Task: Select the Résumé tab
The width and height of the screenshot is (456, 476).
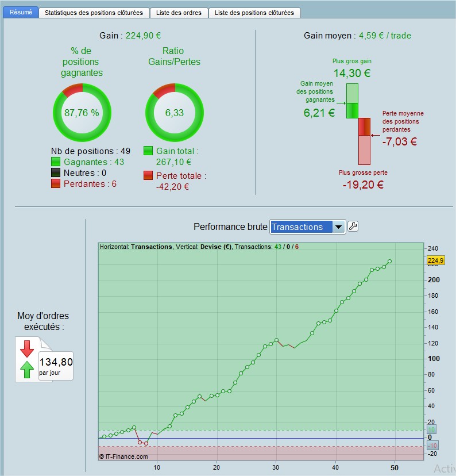Action: pos(21,12)
